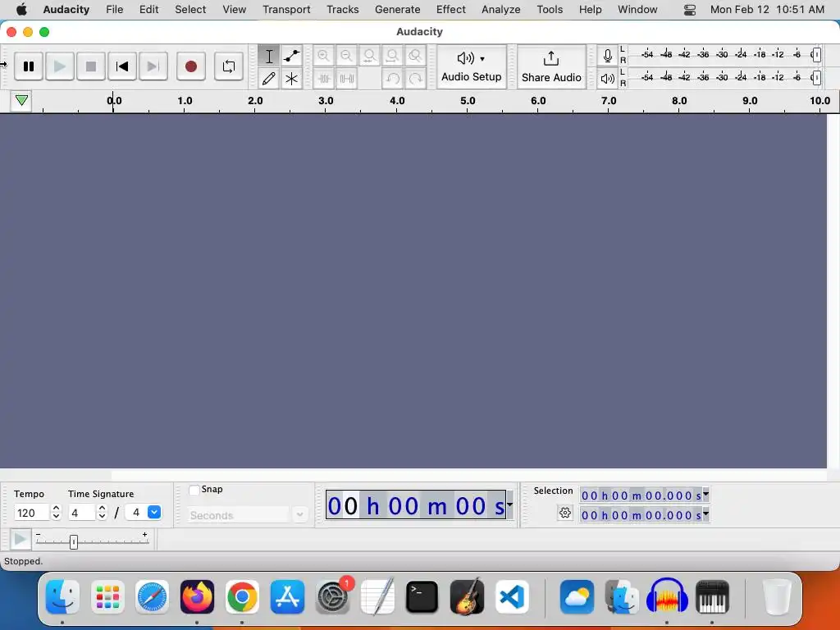This screenshot has height=630, width=840.
Task: Open selection start time format dropdown
Action: [705, 495]
